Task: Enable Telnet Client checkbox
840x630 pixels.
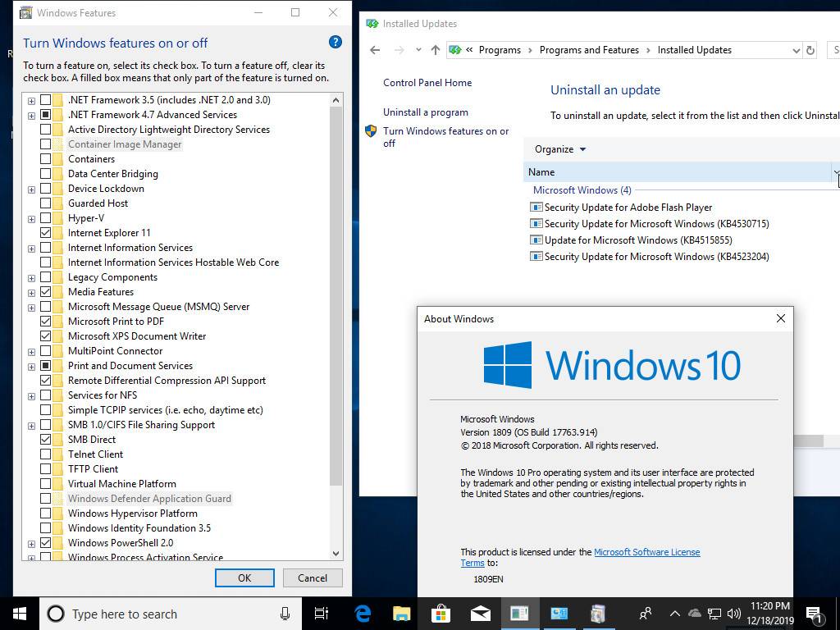Action: click(46, 454)
